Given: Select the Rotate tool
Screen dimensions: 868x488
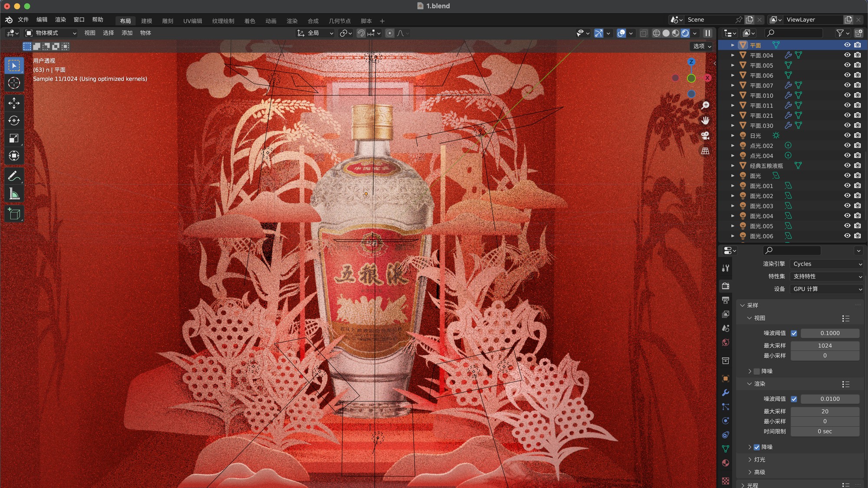Looking at the screenshot, I should pyautogui.click(x=14, y=121).
